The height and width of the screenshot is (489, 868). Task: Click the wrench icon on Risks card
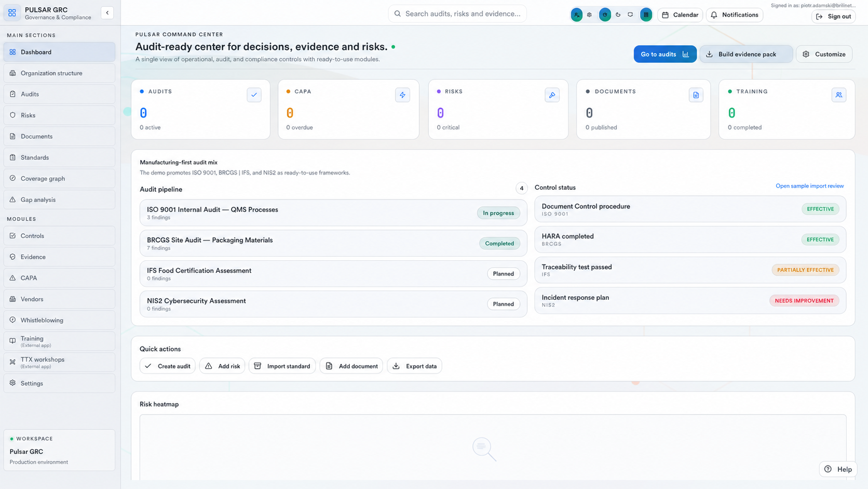click(x=552, y=95)
